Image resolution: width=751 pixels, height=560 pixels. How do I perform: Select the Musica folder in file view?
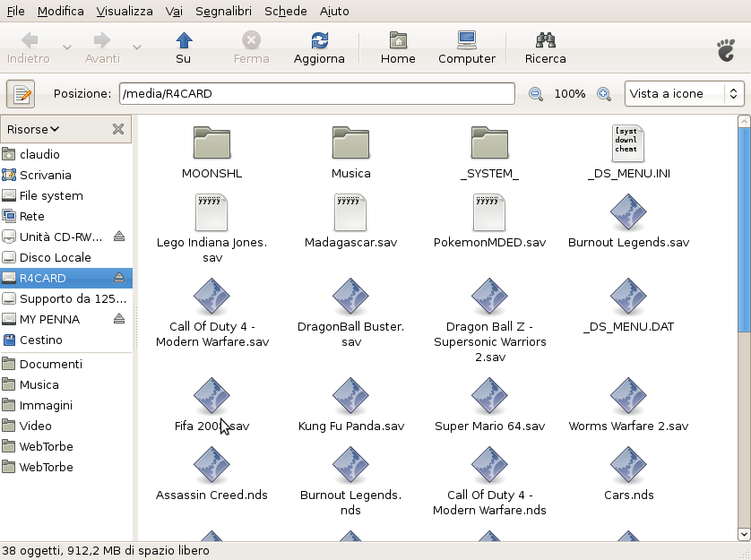pos(350,142)
